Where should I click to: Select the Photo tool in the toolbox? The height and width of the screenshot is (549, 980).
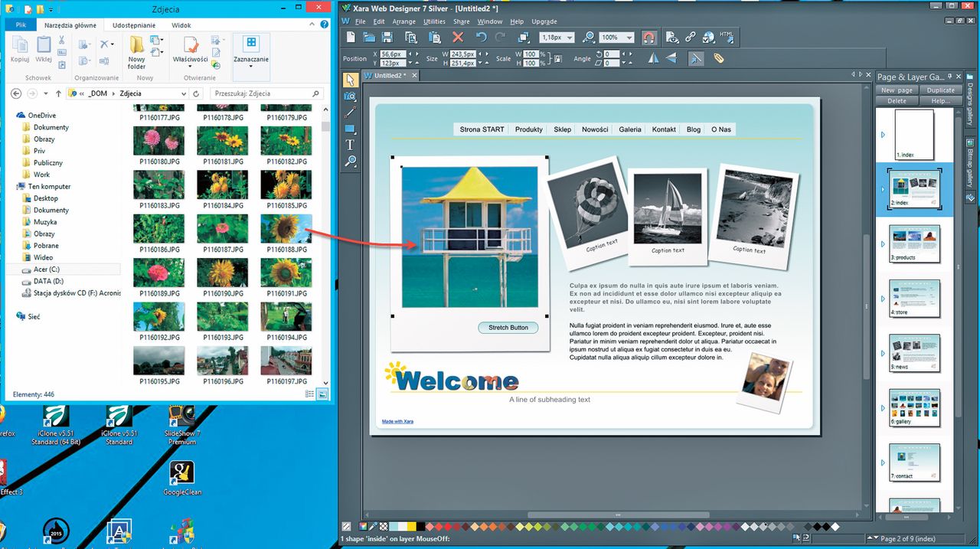[350, 96]
